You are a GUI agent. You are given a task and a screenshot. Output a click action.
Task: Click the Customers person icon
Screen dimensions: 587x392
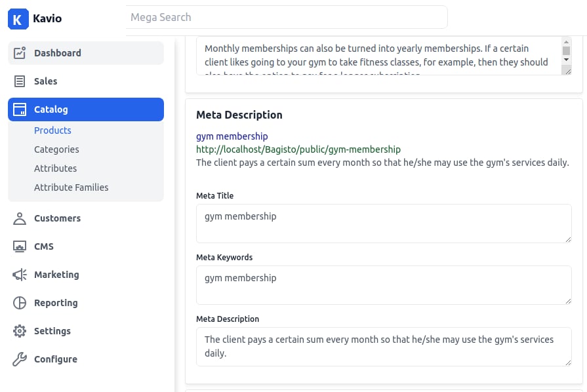20,218
